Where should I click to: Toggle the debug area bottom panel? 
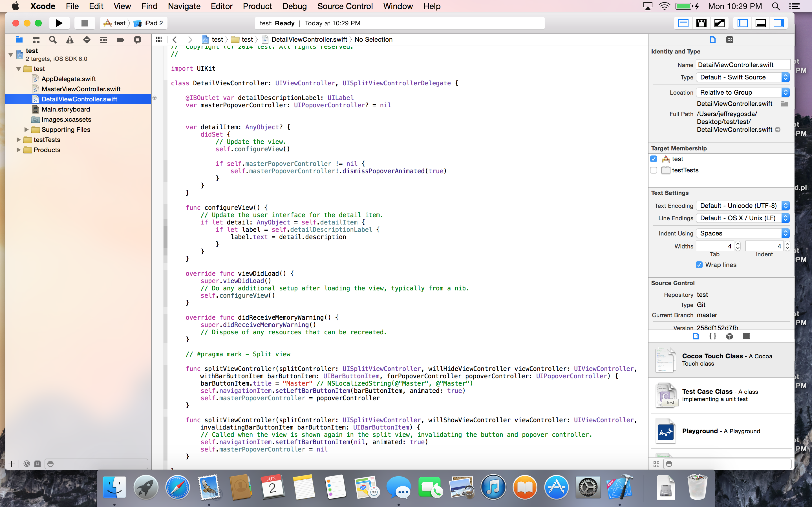tap(760, 23)
